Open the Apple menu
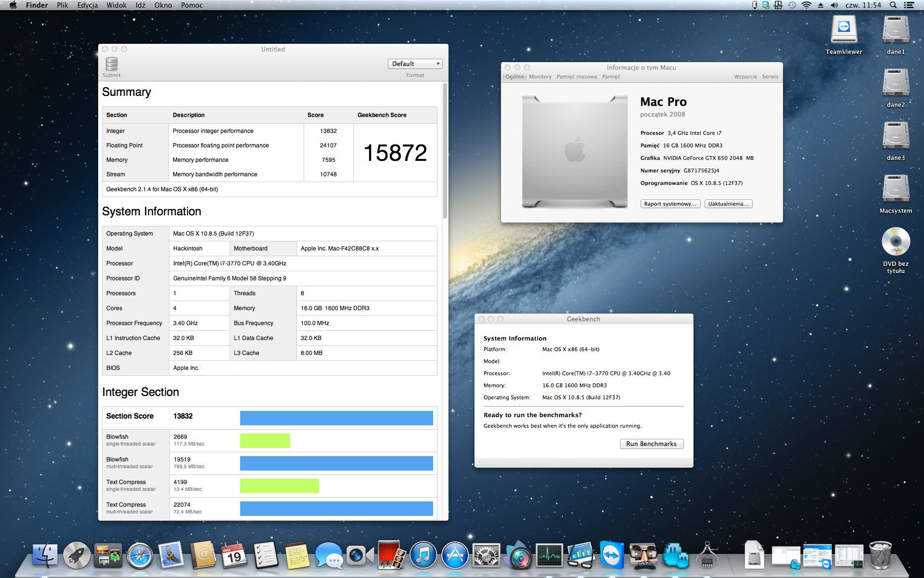 [13, 5]
